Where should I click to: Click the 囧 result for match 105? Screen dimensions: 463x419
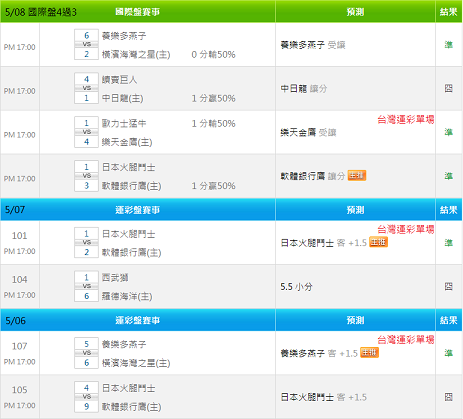(448, 397)
